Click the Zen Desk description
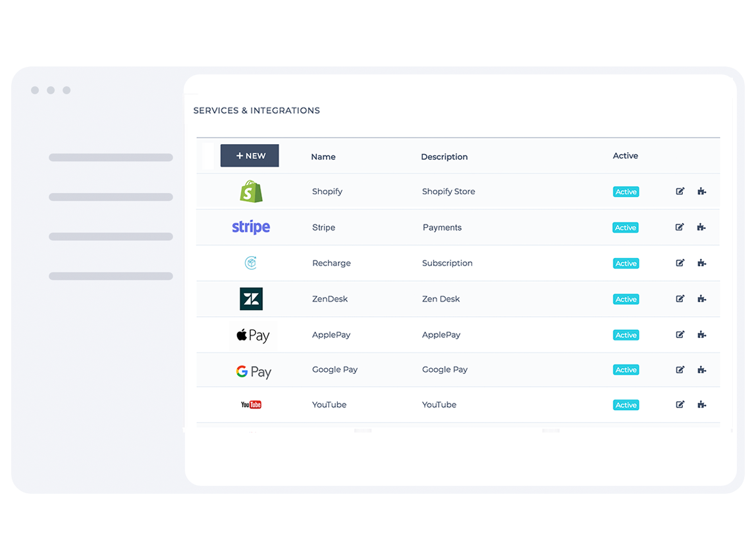The width and height of the screenshot is (756, 553). coord(441,299)
